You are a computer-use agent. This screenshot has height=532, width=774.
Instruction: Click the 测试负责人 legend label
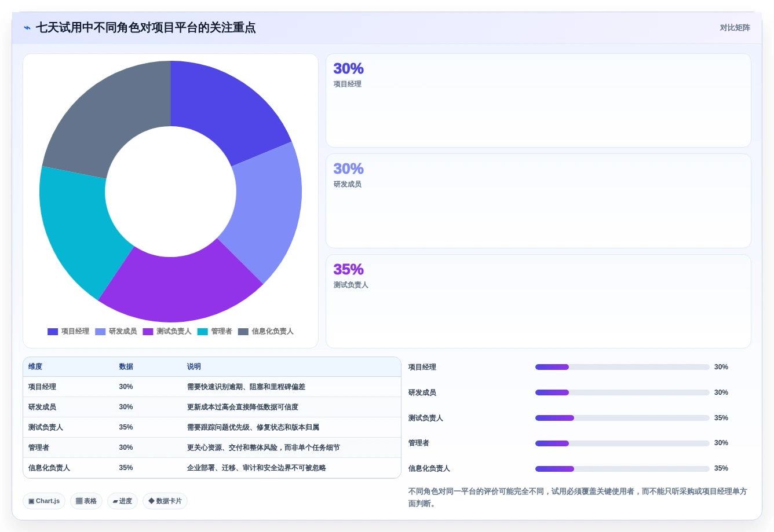(x=174, y=332)
